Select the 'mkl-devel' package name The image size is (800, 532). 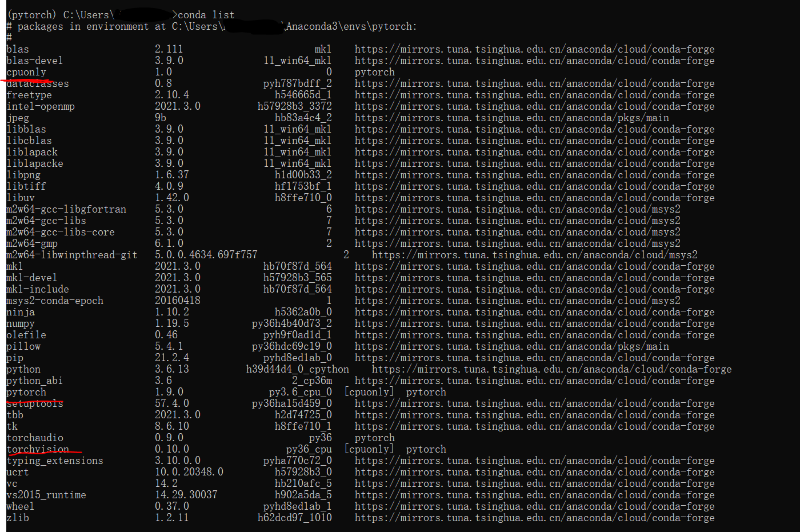(32, 278)
